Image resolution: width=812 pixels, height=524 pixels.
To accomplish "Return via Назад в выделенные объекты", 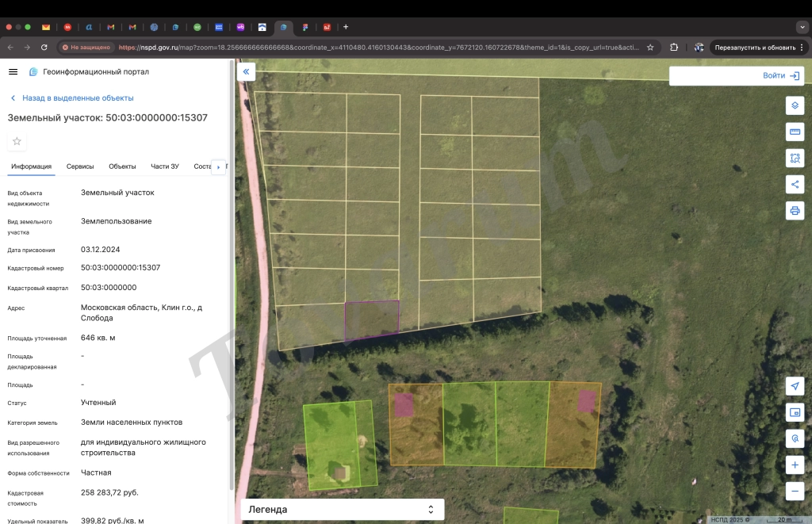I will tap(72, 98).
